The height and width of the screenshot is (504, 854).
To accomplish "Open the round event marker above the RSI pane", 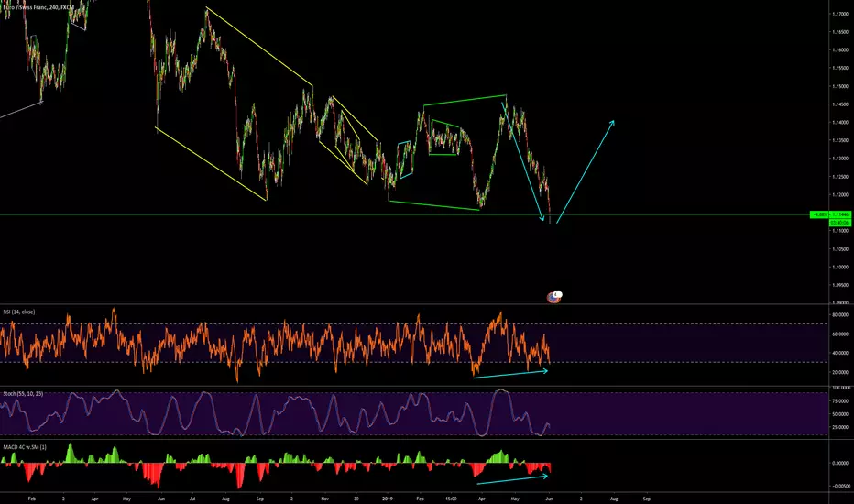I will click(x=553, y=297).
